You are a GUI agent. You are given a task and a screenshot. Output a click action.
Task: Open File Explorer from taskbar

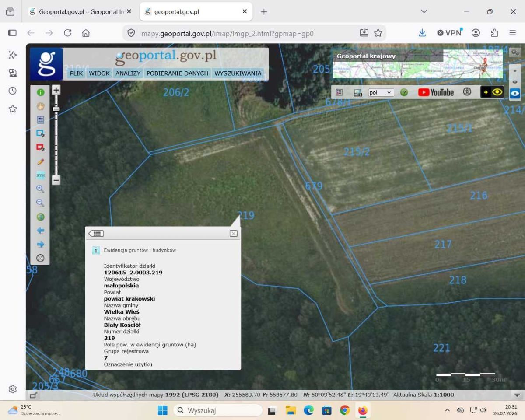pos(291,410)
